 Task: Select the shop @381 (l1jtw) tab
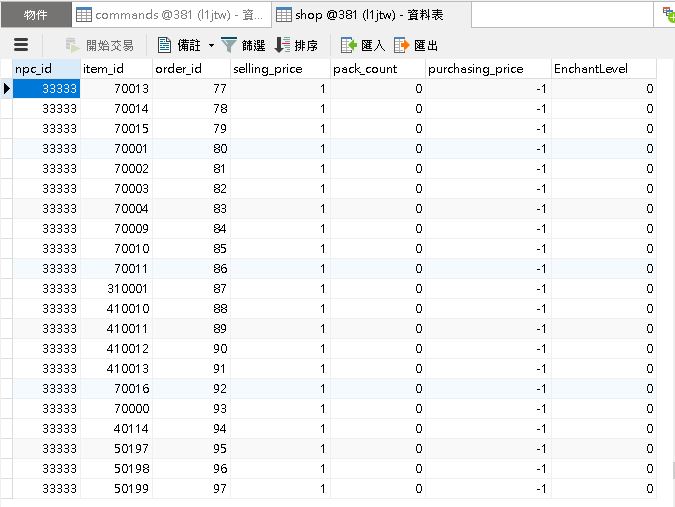click(371, 15)
